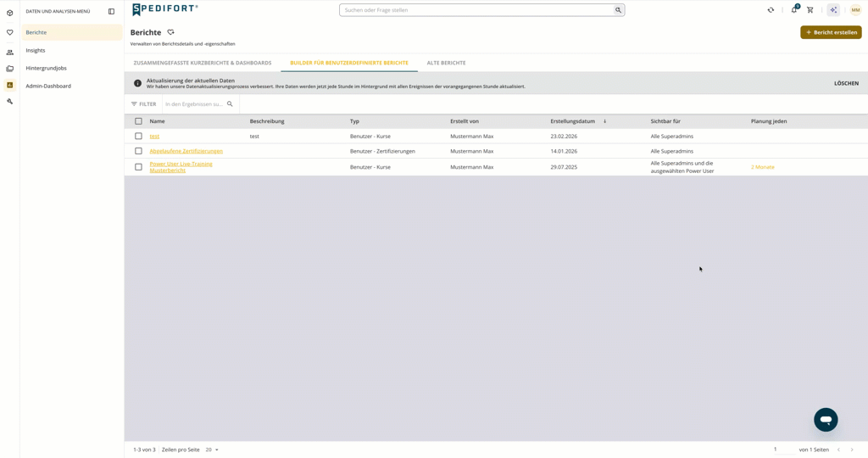
Task: Switch to the Alte Berichte tab
Action: (446, 63)
